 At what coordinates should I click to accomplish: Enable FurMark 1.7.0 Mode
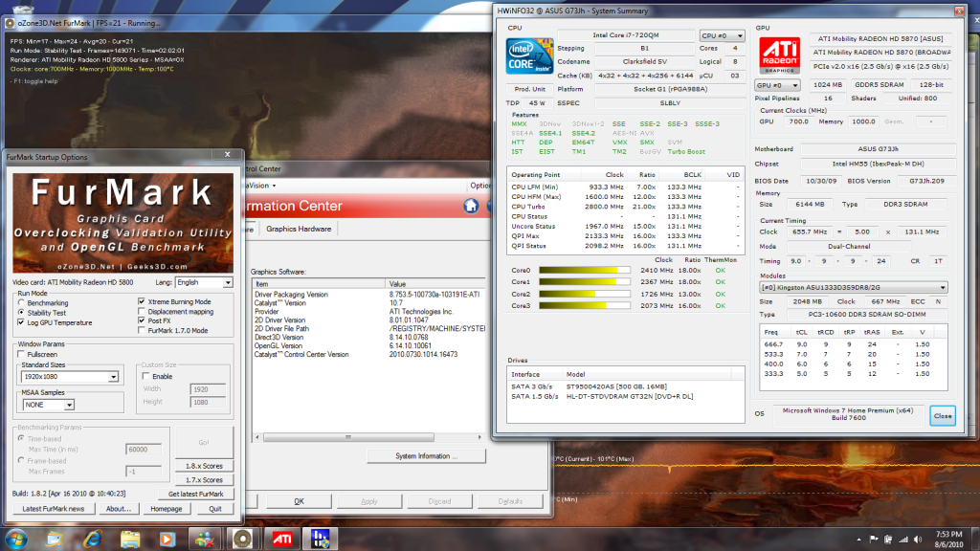pyautogui.click(x=142, y=330)
